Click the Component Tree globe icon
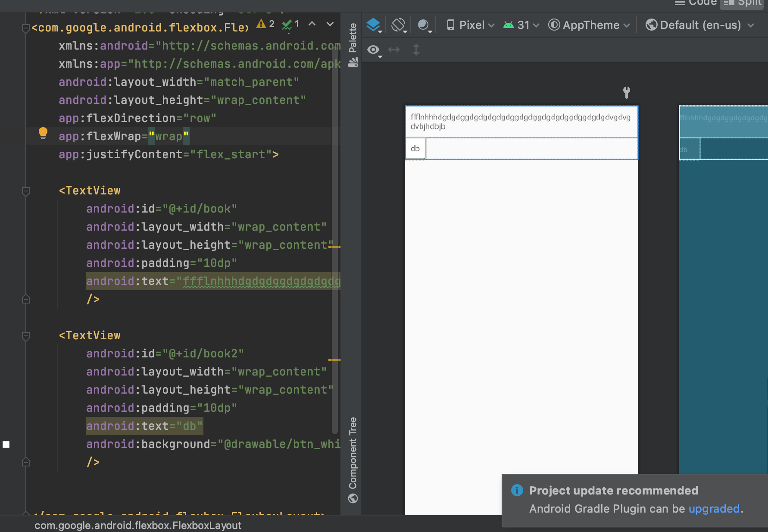The image size is (768, 532). pyautogui.click(x=353, y=498)
